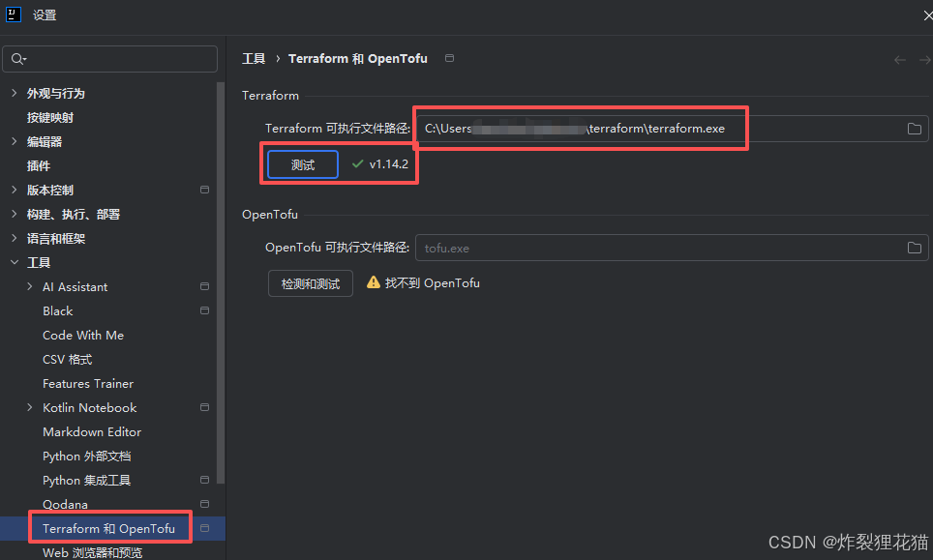Click the settings tree vertical scrollbar

(x=221, y=283)
